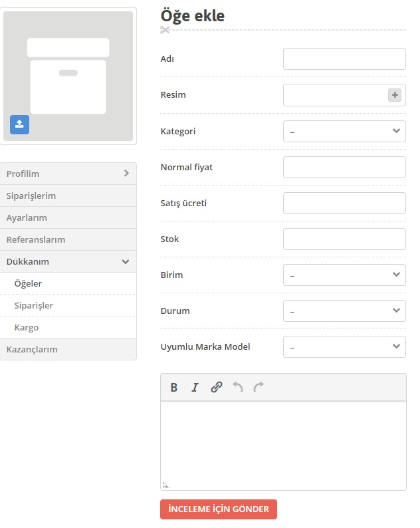Open the Birim dropdown

click(344, 275)
